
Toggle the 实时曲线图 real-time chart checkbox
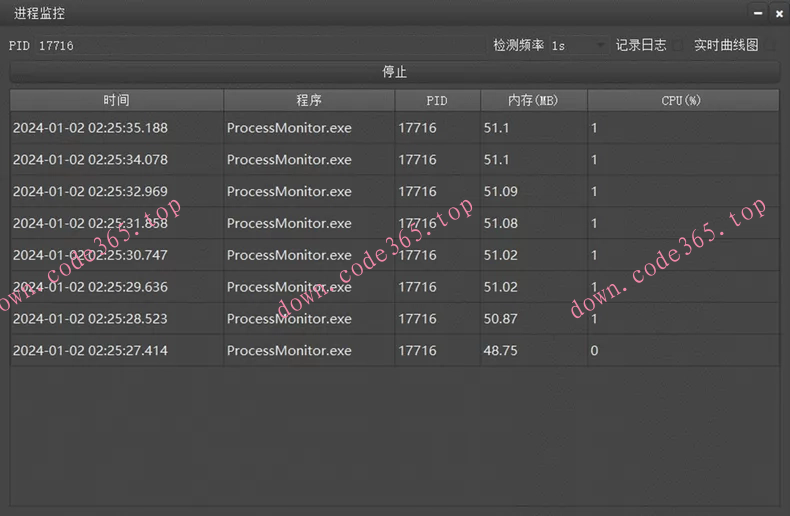coord(768,45)
